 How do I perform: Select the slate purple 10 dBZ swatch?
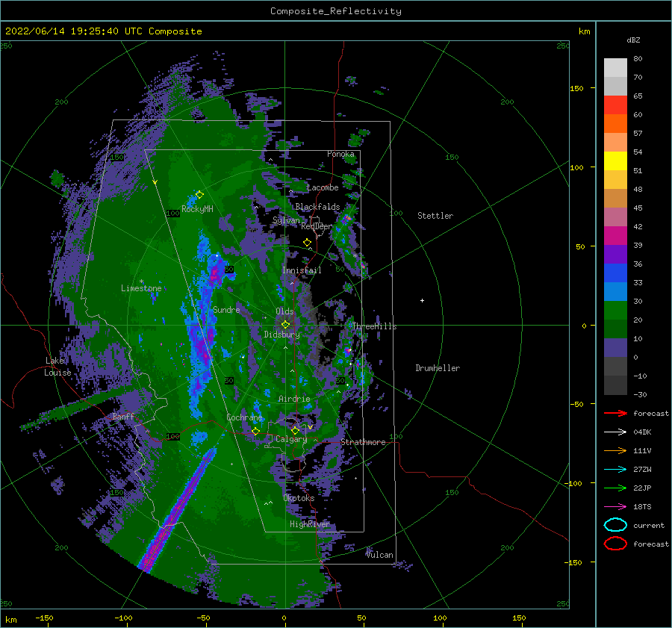click(615, 348)
